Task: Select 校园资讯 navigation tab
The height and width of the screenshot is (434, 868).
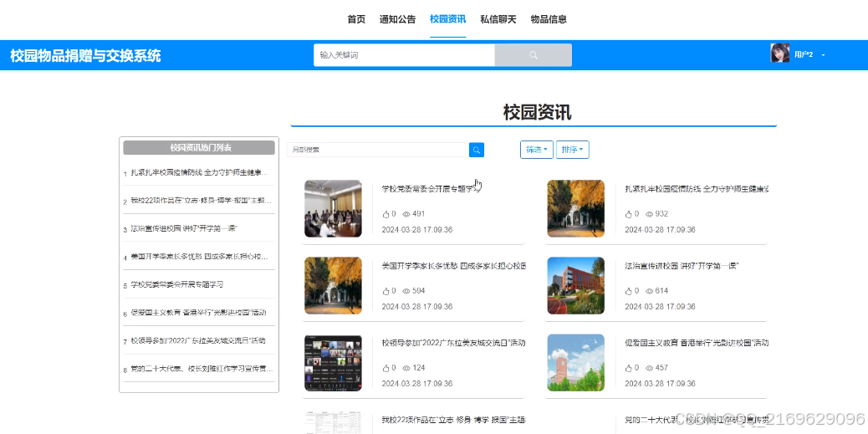Action: [x=448, y=19]
